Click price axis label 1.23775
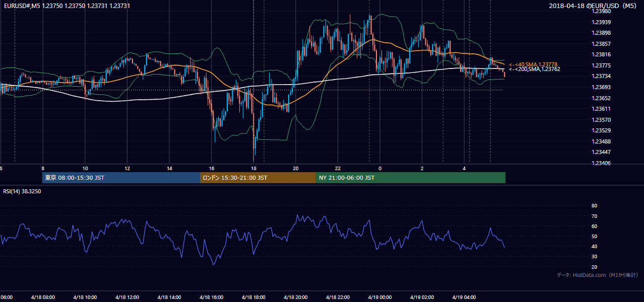This screenshot has width=644, height=302. pyautogui.click(x=601, y=65)
